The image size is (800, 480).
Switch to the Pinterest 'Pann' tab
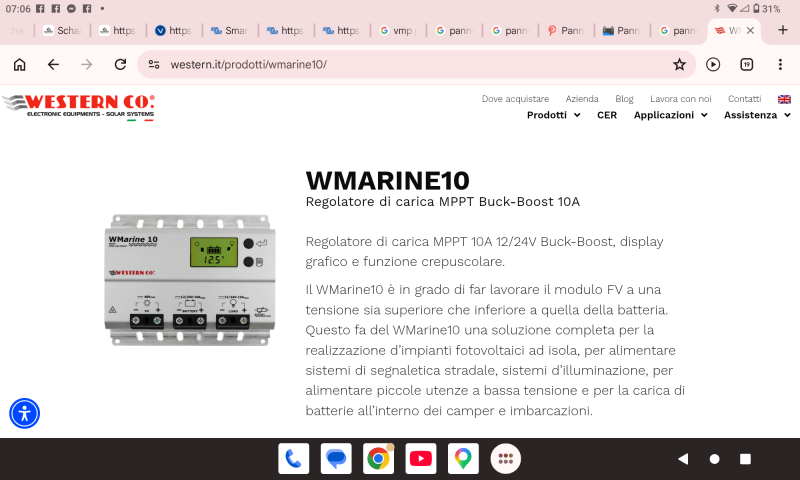point(566,31)
